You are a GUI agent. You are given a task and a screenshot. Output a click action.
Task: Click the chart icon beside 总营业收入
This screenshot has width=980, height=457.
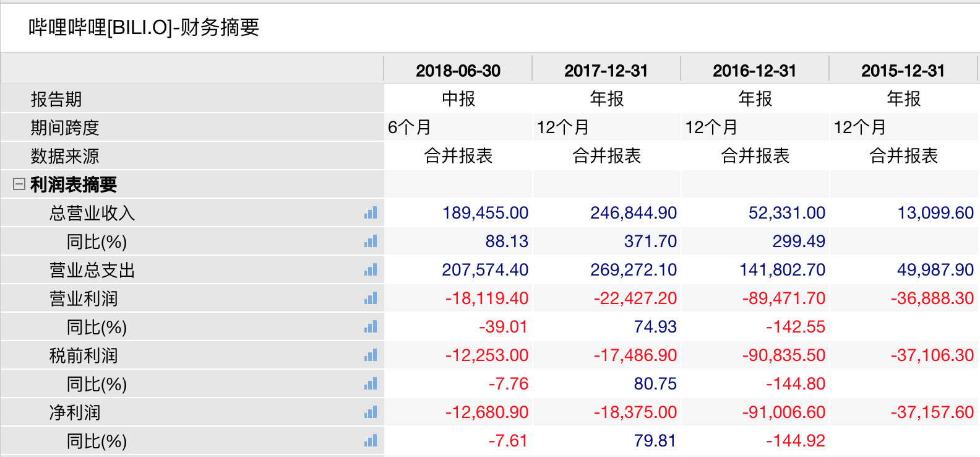pos(371,213)
